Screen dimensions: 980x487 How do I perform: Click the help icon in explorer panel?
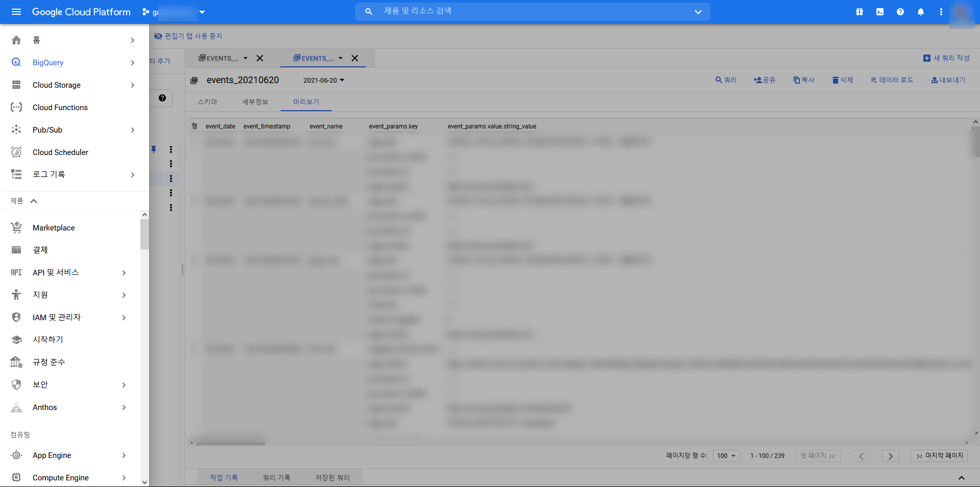162,98
